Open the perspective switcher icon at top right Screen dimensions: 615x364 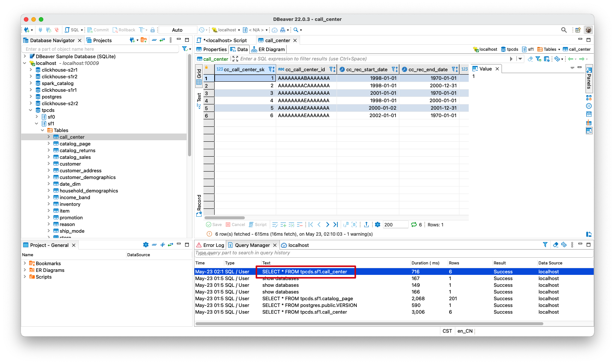pos(578,30)
